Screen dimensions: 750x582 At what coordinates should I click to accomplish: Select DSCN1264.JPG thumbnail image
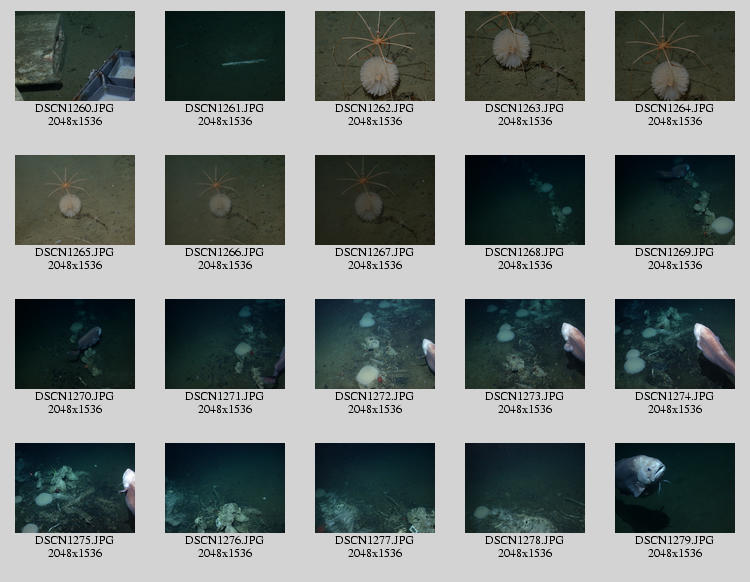[x=675, y=56]
